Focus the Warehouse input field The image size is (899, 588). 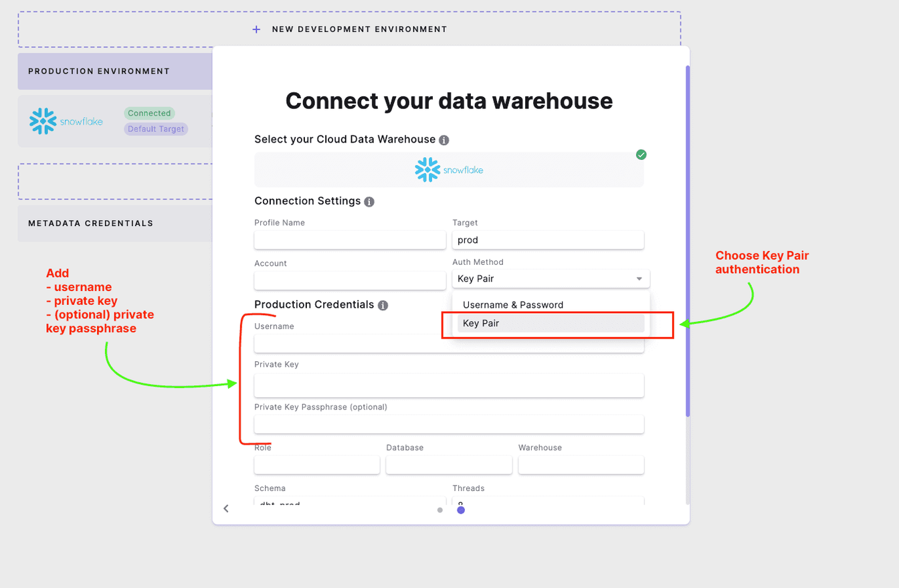[x=581, y=465]
